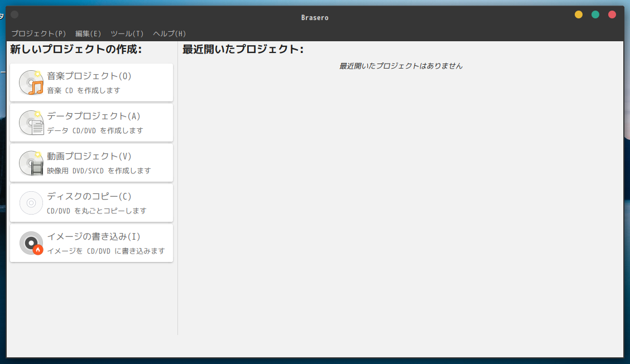The image size is (630, 364).
Task: Click the データプロジェクト disc and document icon
Action: 31,122
